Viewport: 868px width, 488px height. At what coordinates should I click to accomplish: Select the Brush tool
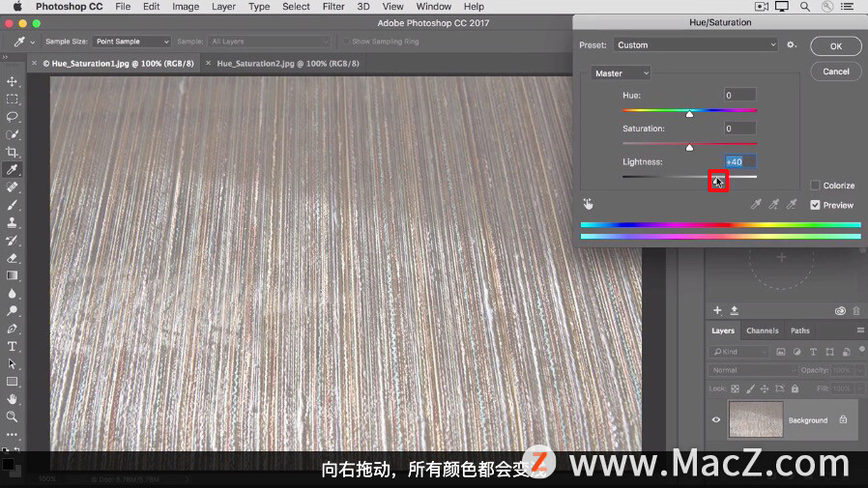point(12,205)
